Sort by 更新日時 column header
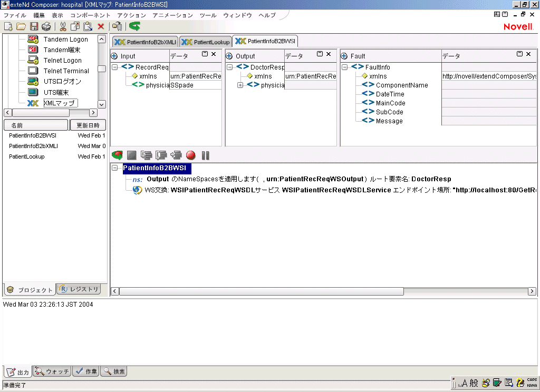This screenshot has height=392, width=540. (88, 125)
